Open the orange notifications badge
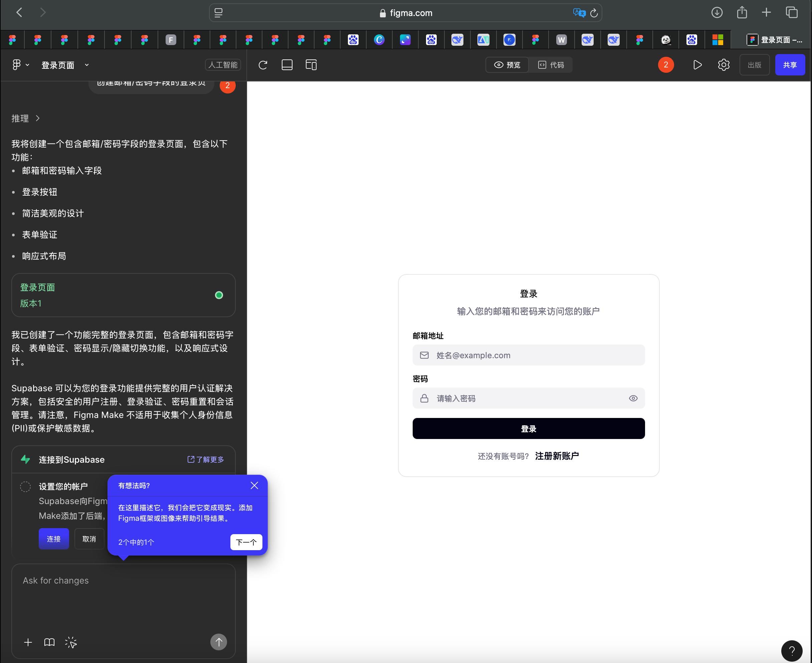The height and width of the screenshot is (663, 812). [x=666, y=64]
